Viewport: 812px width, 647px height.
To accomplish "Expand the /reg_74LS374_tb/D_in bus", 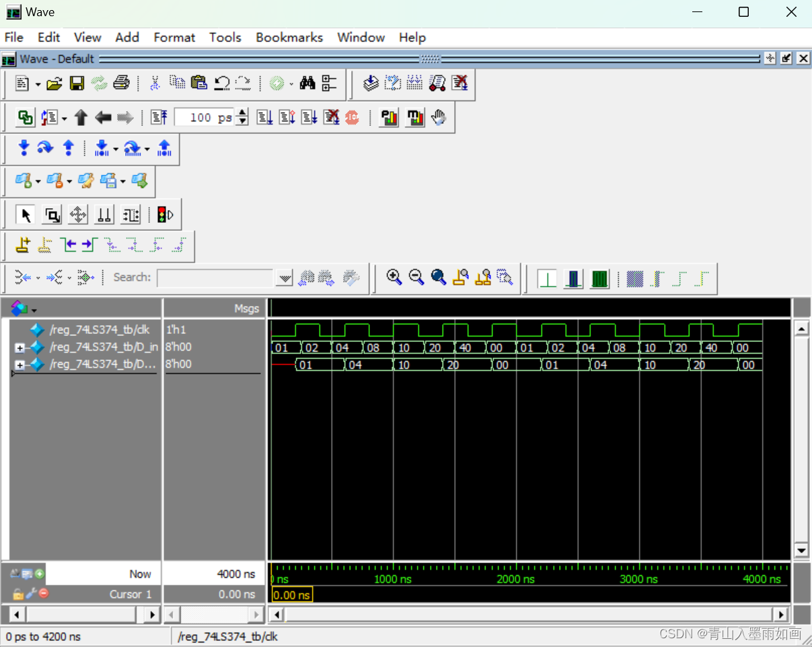I will pyautogui.click(x=20, y=348).
